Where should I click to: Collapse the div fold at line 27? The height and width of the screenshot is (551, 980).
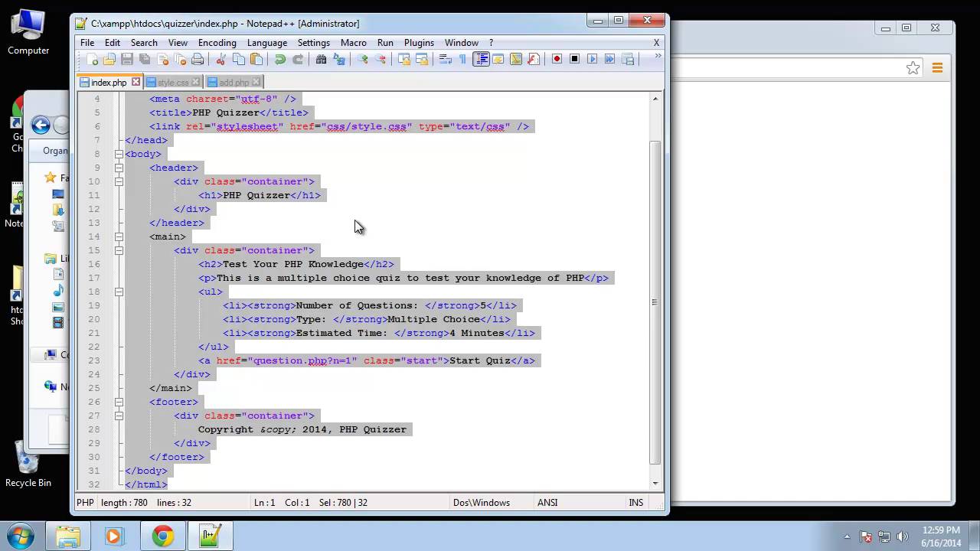pyautogui.click(x=119, y=416)
